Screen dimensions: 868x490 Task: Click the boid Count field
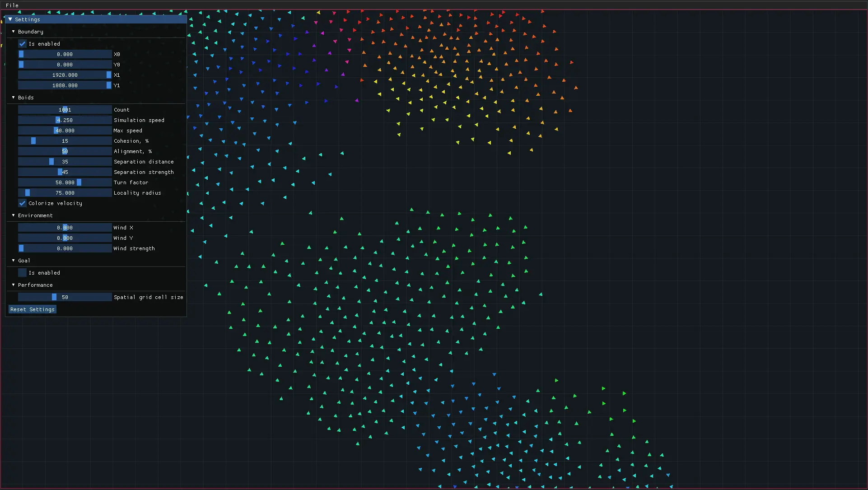pos(65,109)
